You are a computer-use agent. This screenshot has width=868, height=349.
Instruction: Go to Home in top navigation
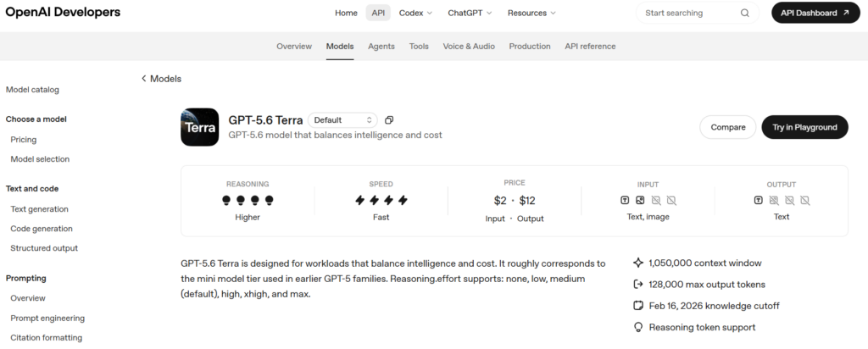point(346,13)
